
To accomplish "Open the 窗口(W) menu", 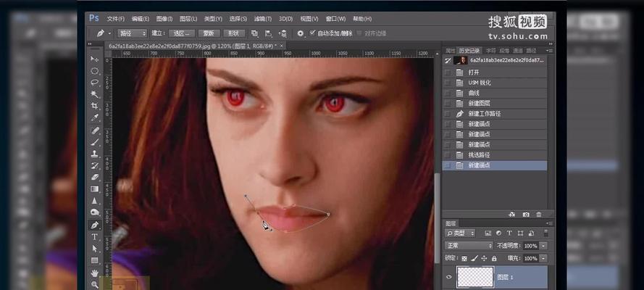I will click(335, 19).
